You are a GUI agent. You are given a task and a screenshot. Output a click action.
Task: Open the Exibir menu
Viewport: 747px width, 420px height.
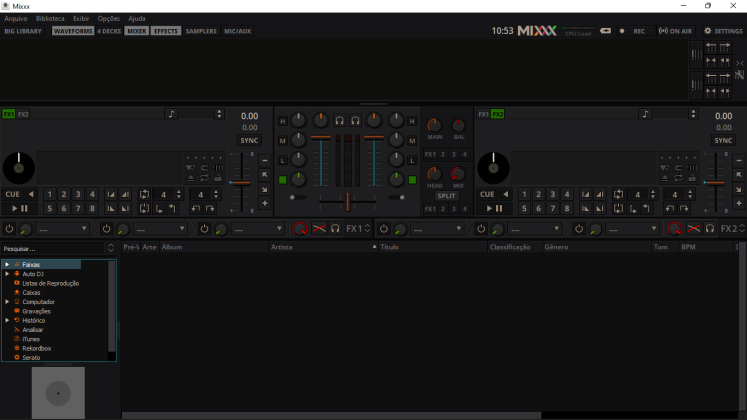tap(81, 19)
